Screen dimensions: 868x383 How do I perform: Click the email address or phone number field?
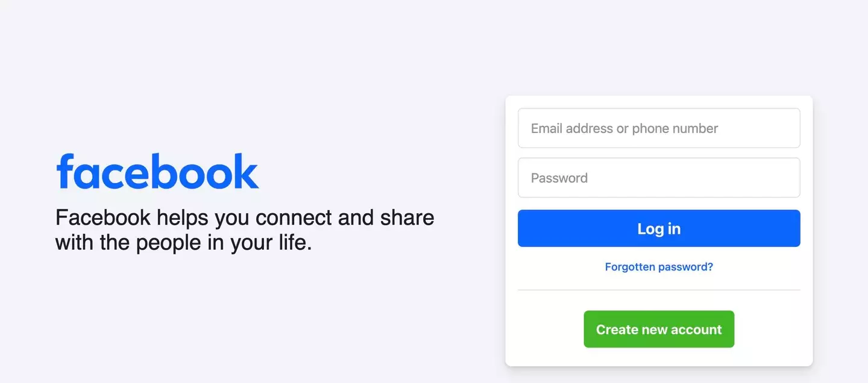(x=659, y=128)
